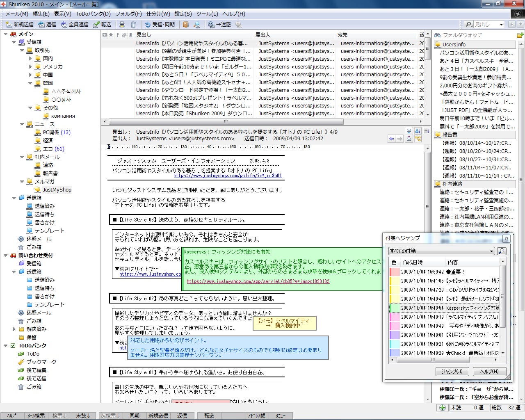This screenshot has width=525, height=420.
Task: Collapse the ToDoバンク tree
Action: pos(6,346)
